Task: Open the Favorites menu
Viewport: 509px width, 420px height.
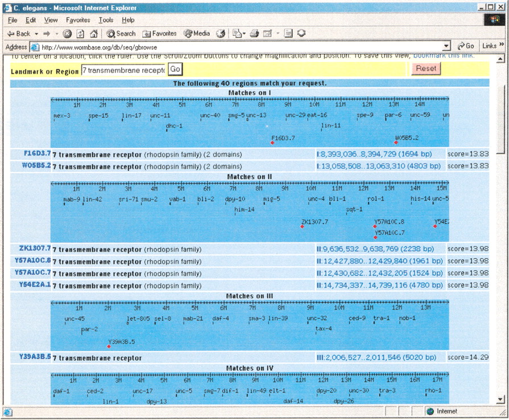Action: (78, 20)
